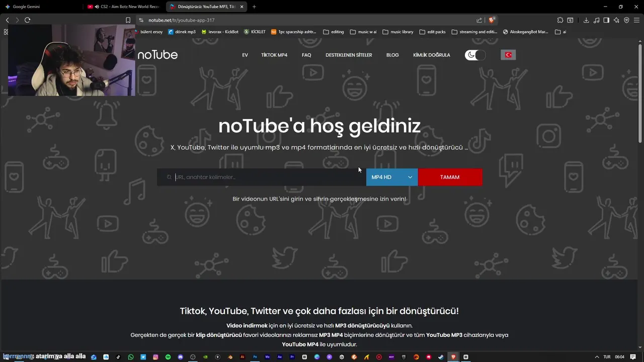
Task: Open Brave Shields lion icon in address bar
Action: click(492, 20)
